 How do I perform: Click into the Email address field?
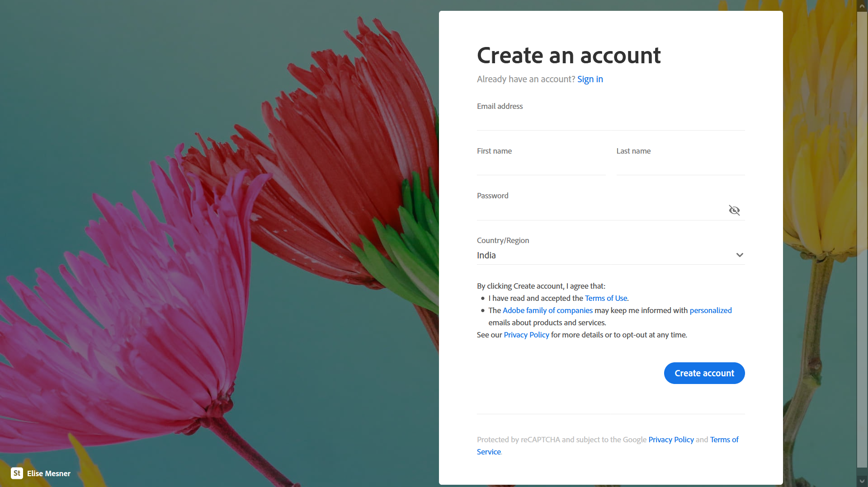[610, 122]
